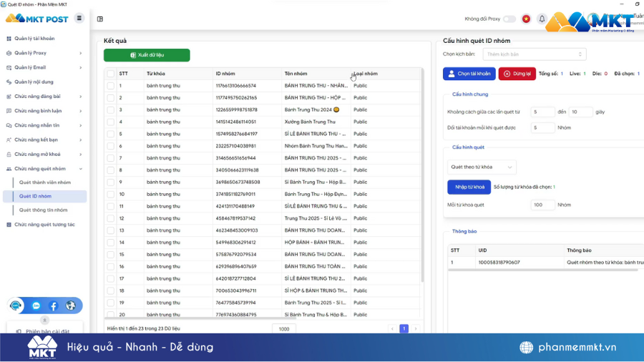Open Quét thông tin nhóm submenu item

(43, 210)
